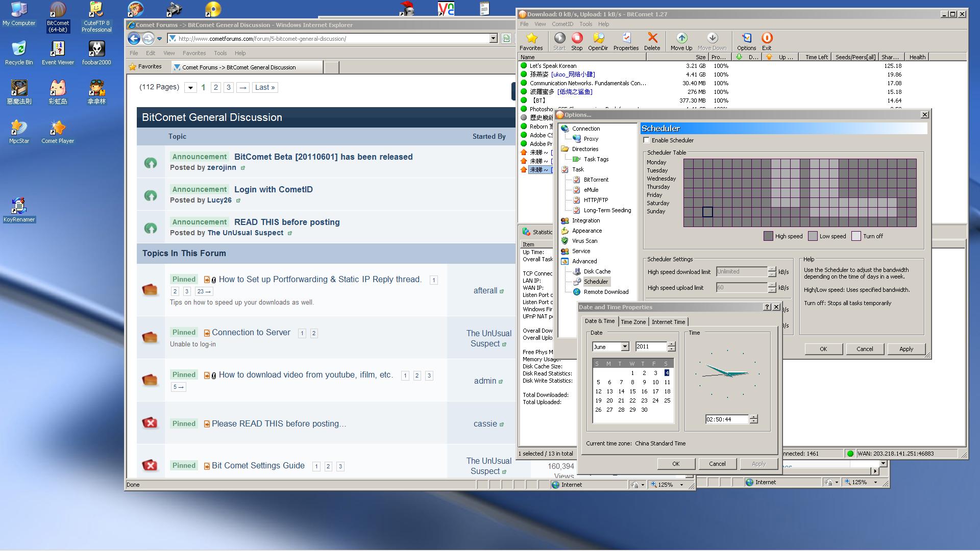Click the year 2011 spinner arrows

671,347
